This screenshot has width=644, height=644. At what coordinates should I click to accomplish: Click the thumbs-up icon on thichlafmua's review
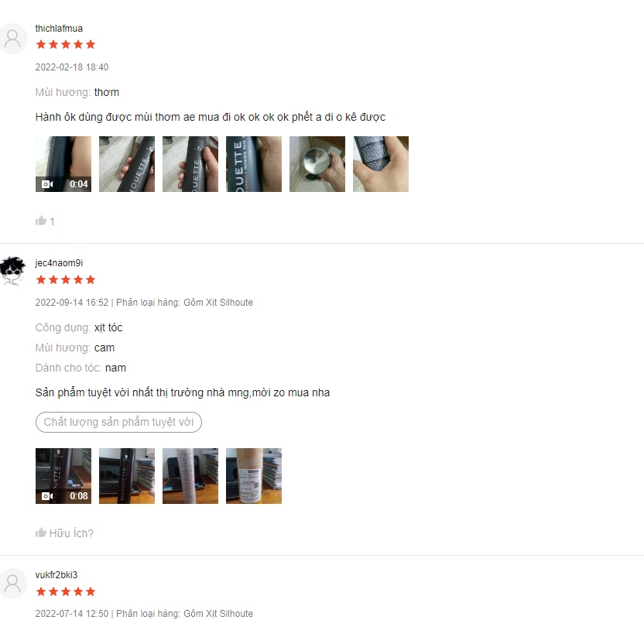tap(41, 221)
